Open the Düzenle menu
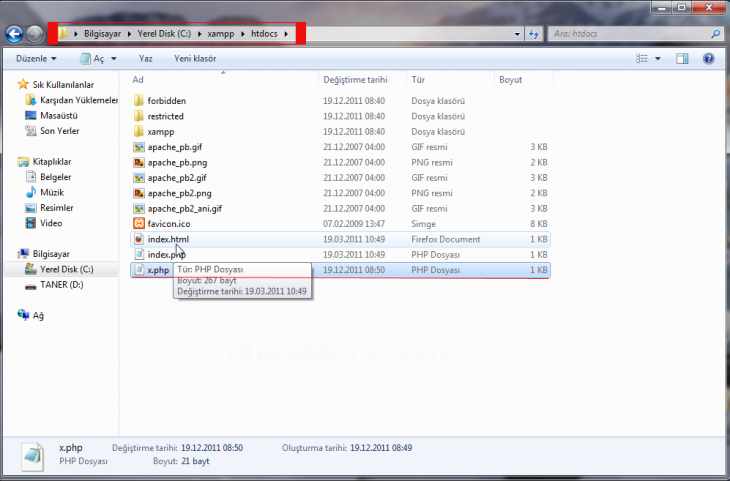This screenshot has width=730, height=481. click(x=36, y=58)
